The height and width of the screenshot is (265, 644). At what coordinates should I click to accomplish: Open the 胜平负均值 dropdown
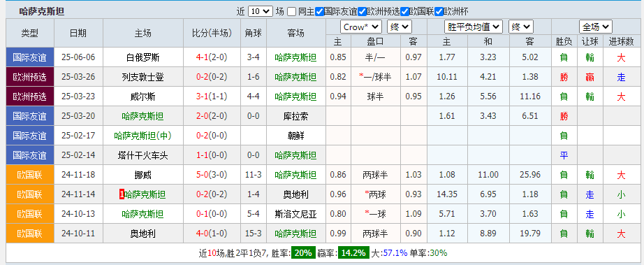[474, 27]
